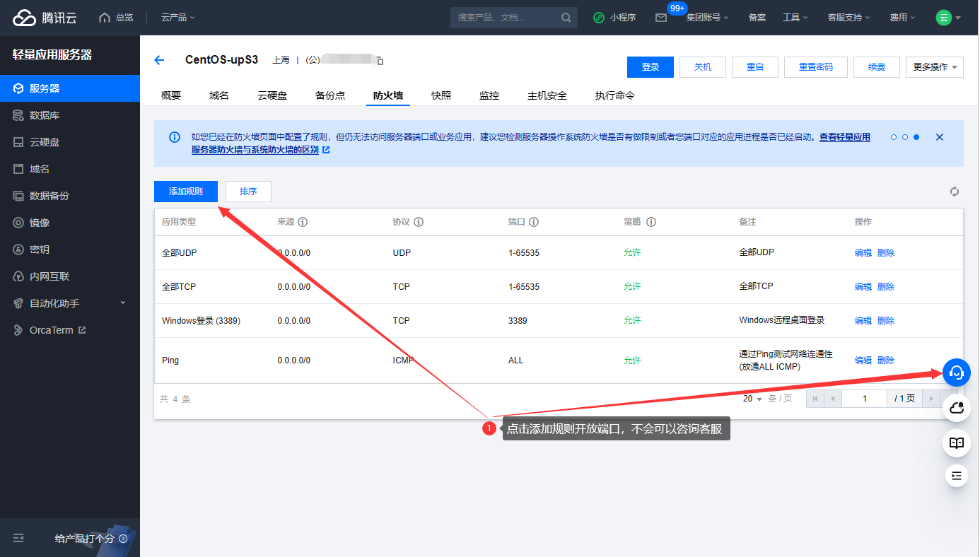Click the user avatar 云 icon
This screenshot has width=980, height=557.
click(944, 17)
